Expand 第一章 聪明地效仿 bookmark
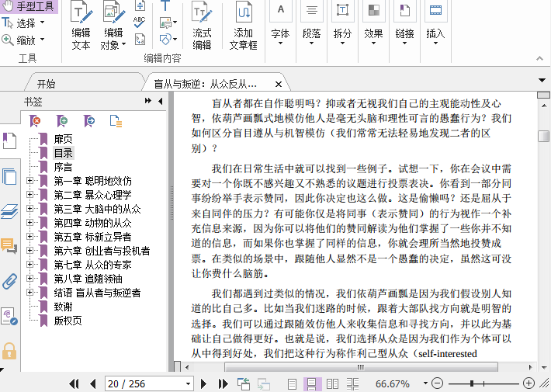The image size is (551, 392). [29, 181]
